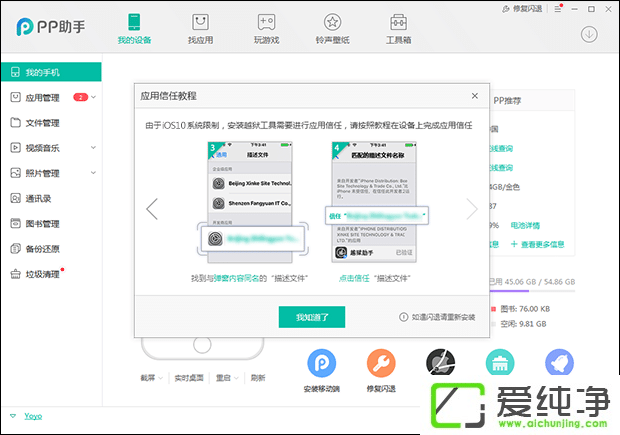The width and height of the screenshot is (620, 435).
Task: Switch to the 找应用 tab
Action: [x=200, y=28]
